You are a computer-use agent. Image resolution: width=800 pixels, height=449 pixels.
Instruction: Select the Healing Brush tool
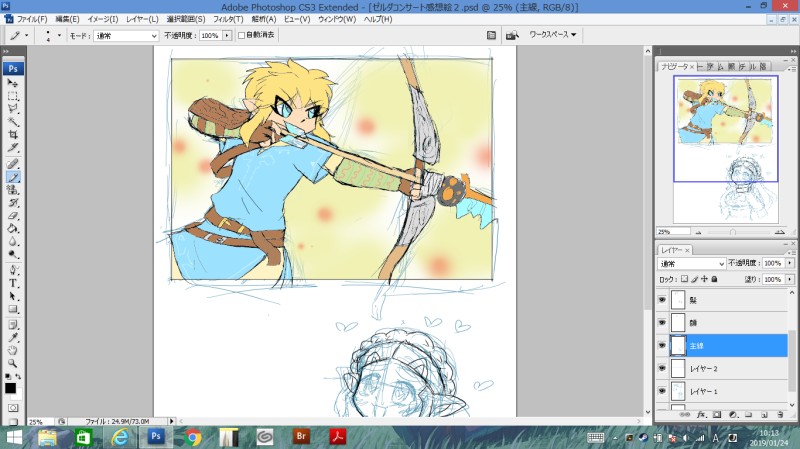[13, 164]
